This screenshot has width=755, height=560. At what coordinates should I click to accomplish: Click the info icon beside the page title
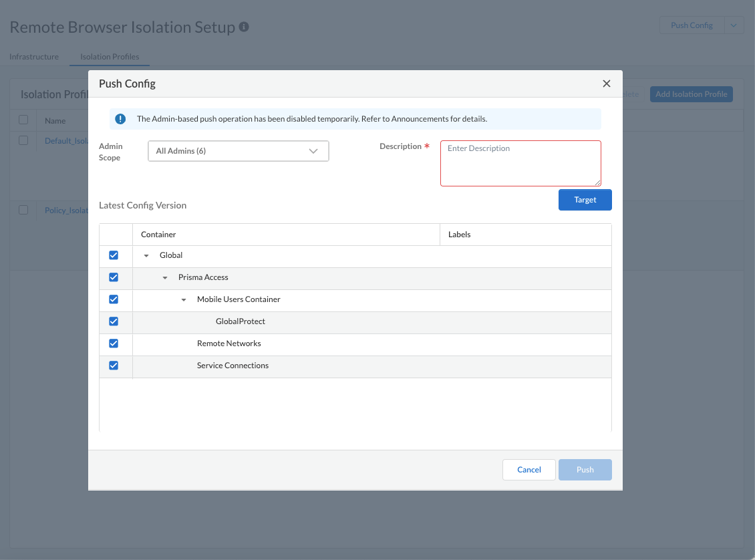point(244,27)
